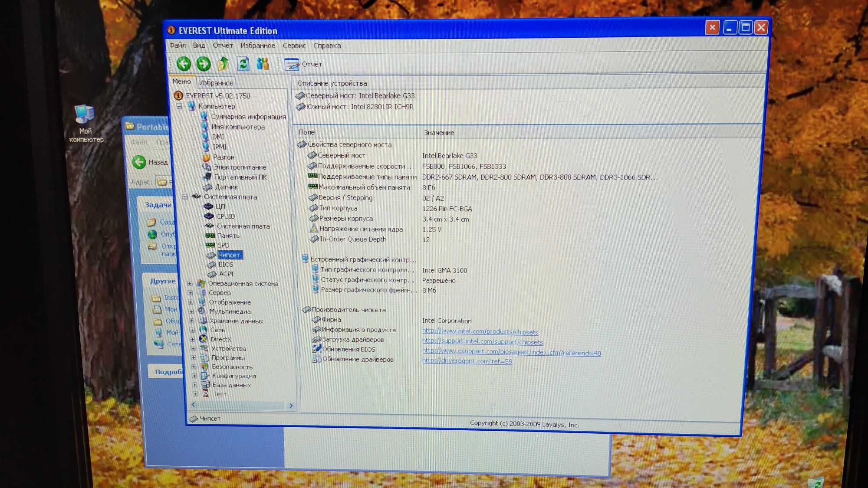Open the Файл menu in EVEREST
This screenshot has height=488, width=868.
pyautogui.click(x=178, y=45)
